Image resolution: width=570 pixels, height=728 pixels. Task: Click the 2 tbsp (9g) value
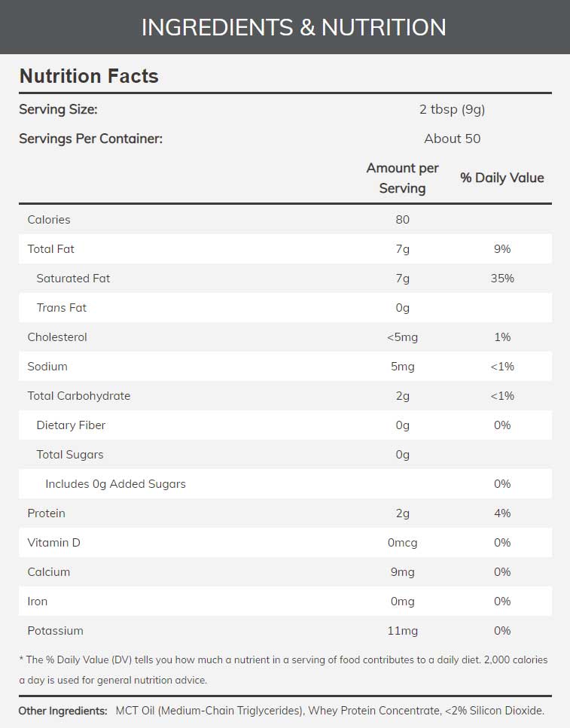pyautogui.click(x=452, y=109)
